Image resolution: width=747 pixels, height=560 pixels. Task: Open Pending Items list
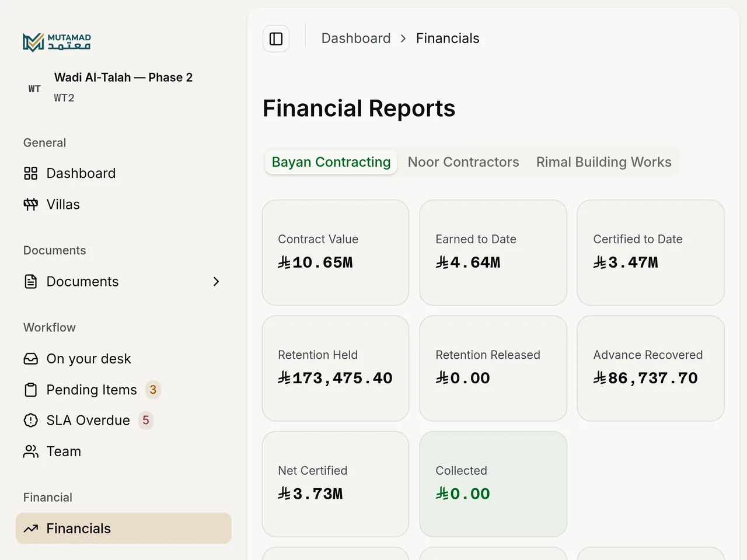(x=124, y=390)
